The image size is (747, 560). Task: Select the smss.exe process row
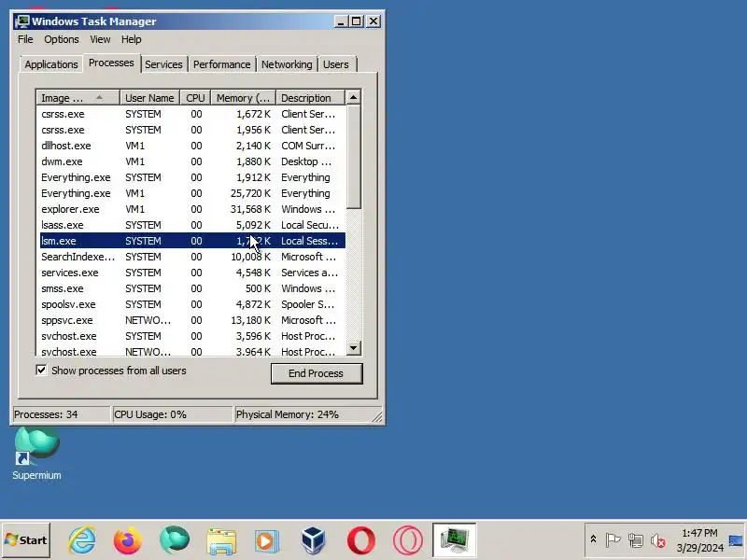tap(191, 288)
